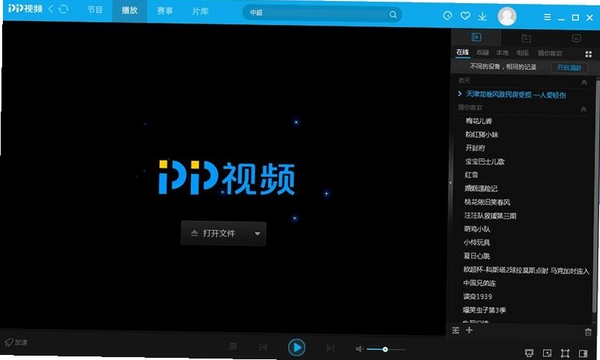This screenshot has width=600, height=360.
Task: Select 粉红猪小妹 in the list
Action: coord(481,134)
